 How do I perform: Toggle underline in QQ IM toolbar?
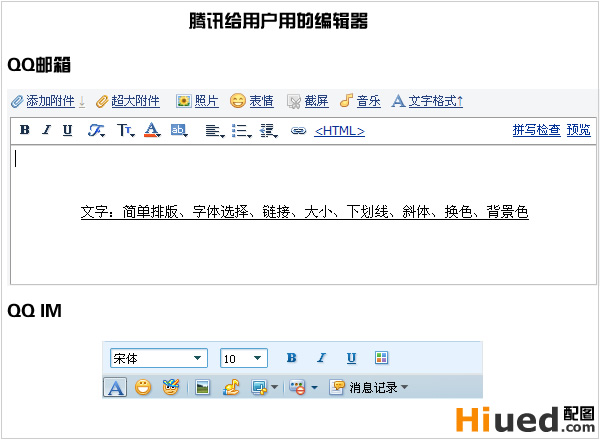pos(351,358)
